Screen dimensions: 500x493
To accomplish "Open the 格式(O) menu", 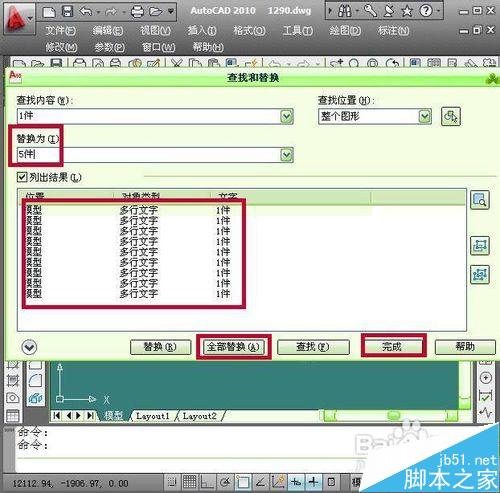I will pyautogui.click(x=249, y=31).
